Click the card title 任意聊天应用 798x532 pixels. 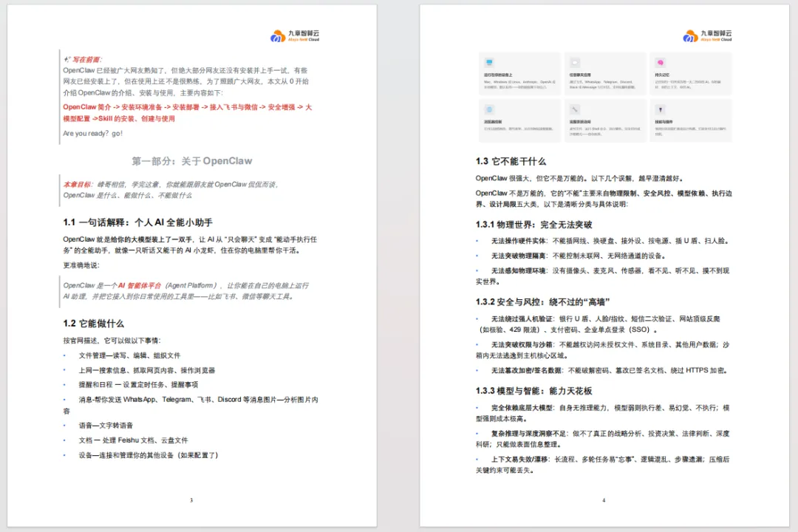580,75
